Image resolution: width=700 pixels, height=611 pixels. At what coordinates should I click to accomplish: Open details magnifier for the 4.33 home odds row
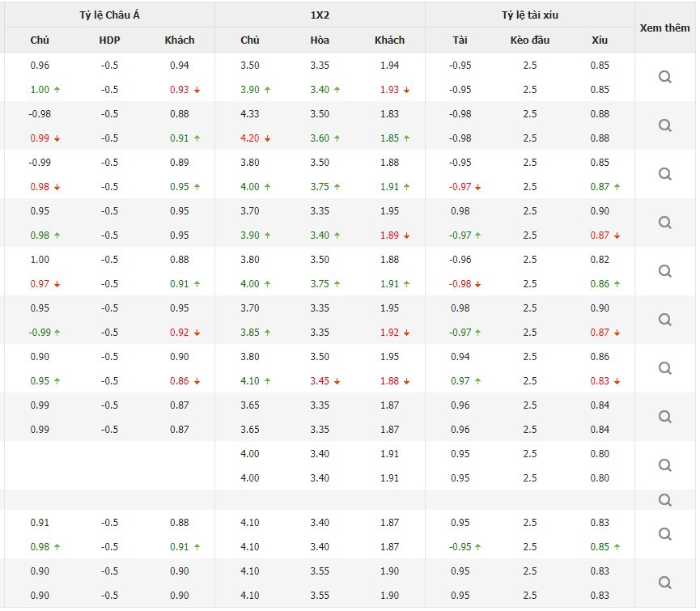(x=665, y=125)
